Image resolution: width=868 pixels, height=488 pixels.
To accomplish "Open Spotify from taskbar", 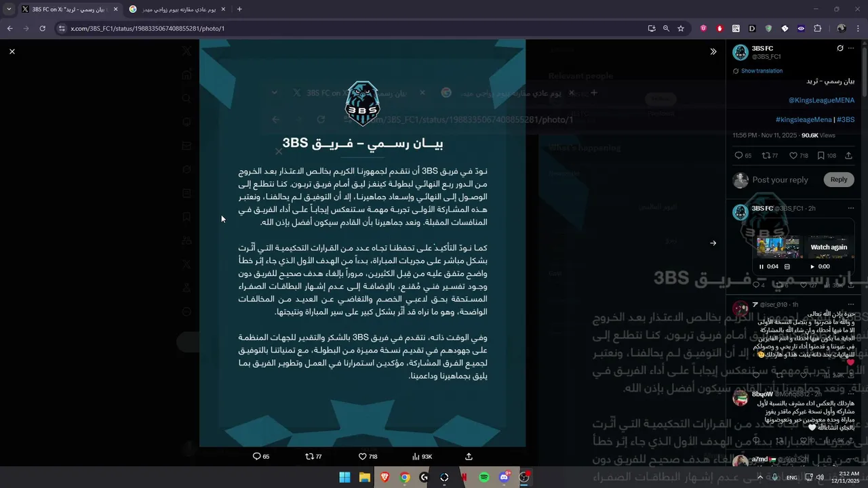I will coord(484,477).
